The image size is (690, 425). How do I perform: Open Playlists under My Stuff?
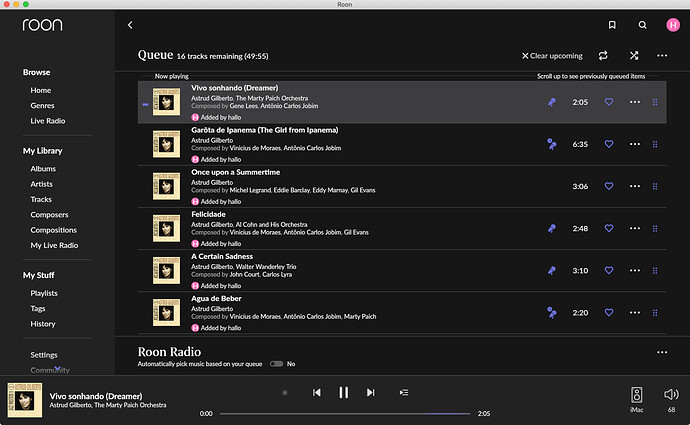click(x=44, y=293)
